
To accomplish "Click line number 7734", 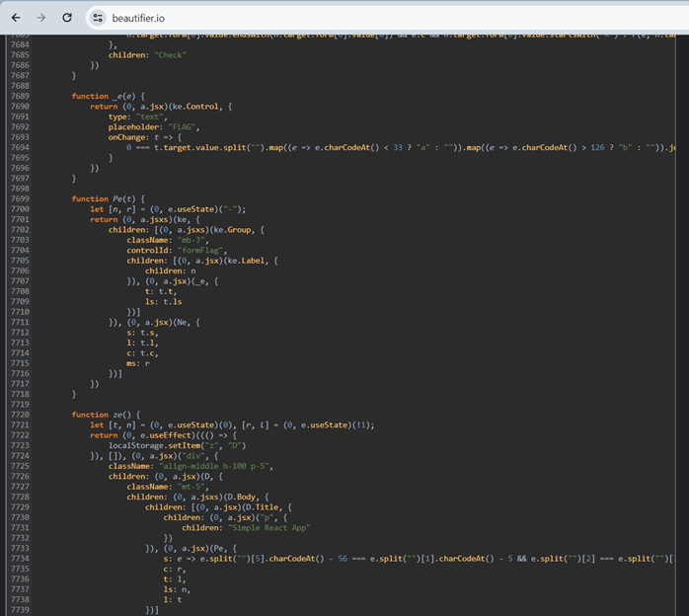I will tap(20, 559).
